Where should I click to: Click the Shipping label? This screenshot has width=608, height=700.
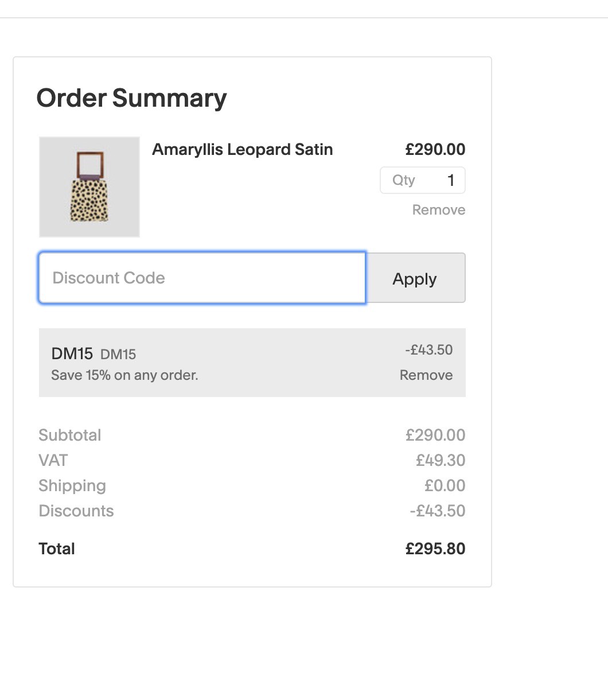click(x=72, y=486)
